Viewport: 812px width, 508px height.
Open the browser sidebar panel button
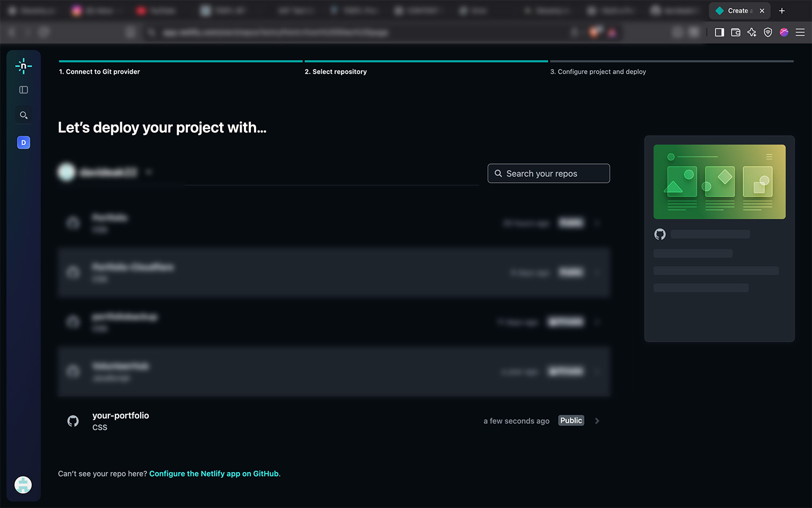point(720,32)
